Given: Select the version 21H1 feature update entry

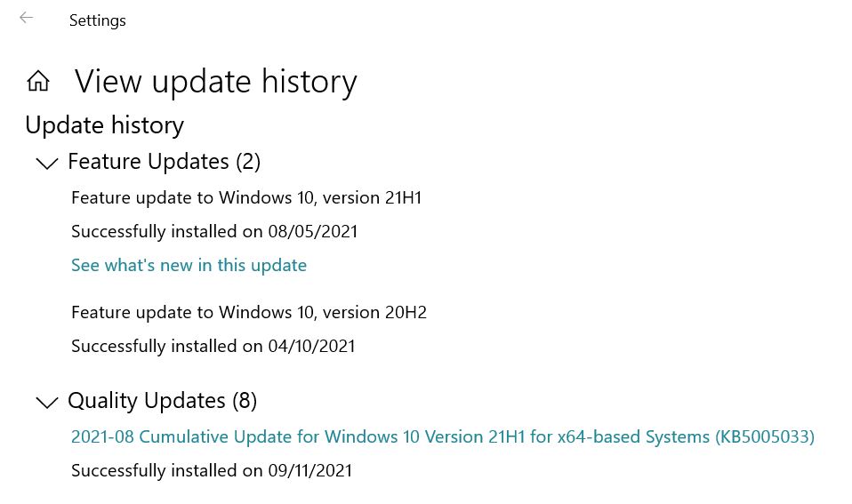Looking at the screenshot, I should pos(246,197).
